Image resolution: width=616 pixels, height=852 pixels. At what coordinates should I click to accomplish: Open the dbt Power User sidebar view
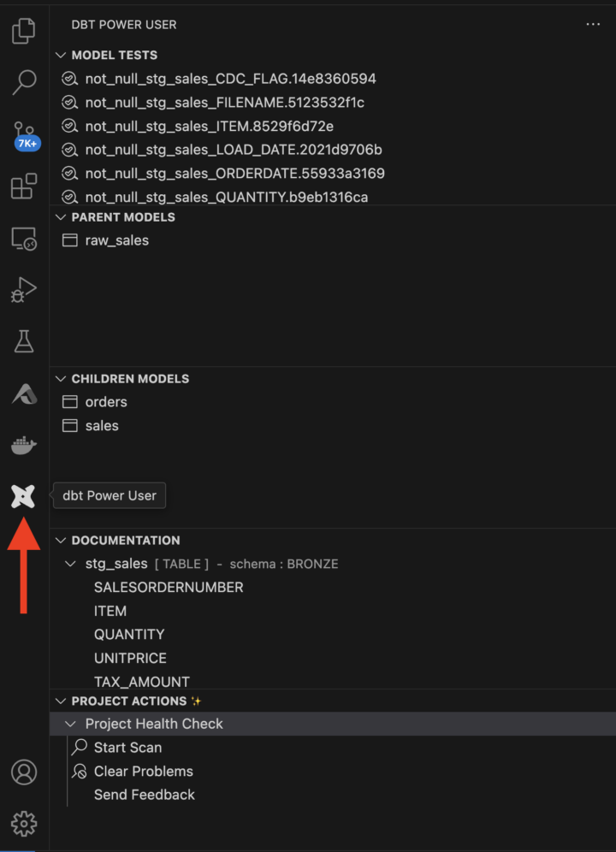[x=23, y=494]
